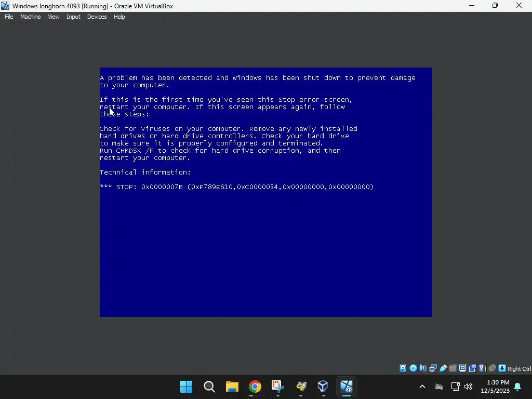Click the gray shared folders indicator
Image resolution: width=532 pixels, height=399 pixels.
click(453, 368)
